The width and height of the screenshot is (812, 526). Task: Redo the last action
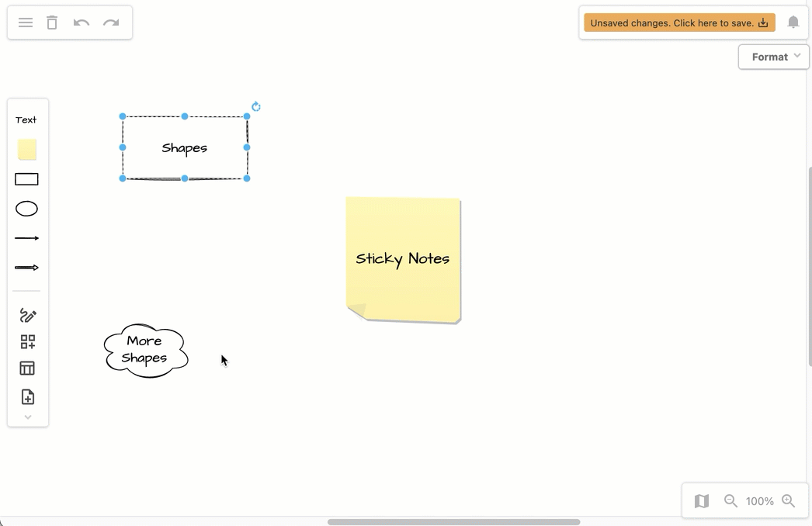[109, 22]
